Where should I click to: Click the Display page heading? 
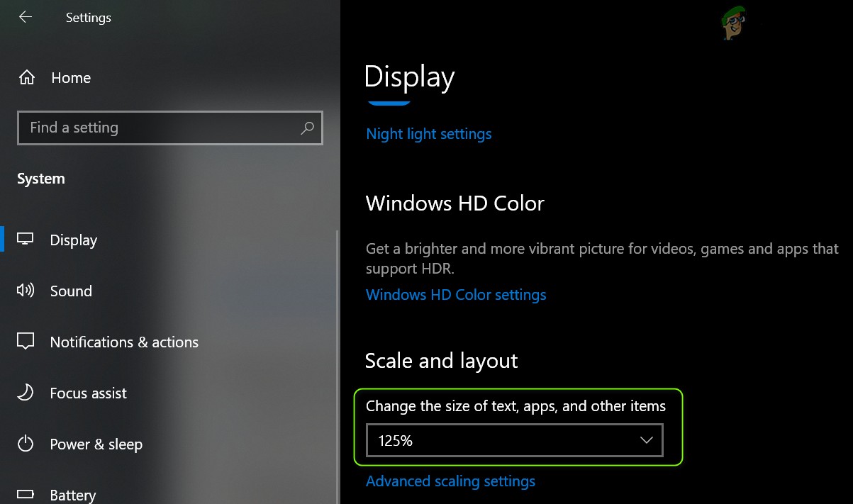tap(409, 77)
